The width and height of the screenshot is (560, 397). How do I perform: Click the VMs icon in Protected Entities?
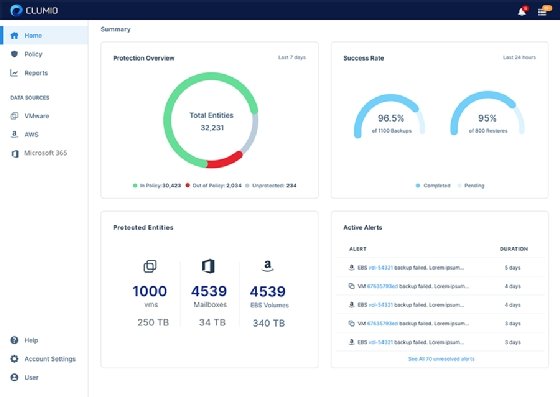pyautogui.click(x=150, y=266)
